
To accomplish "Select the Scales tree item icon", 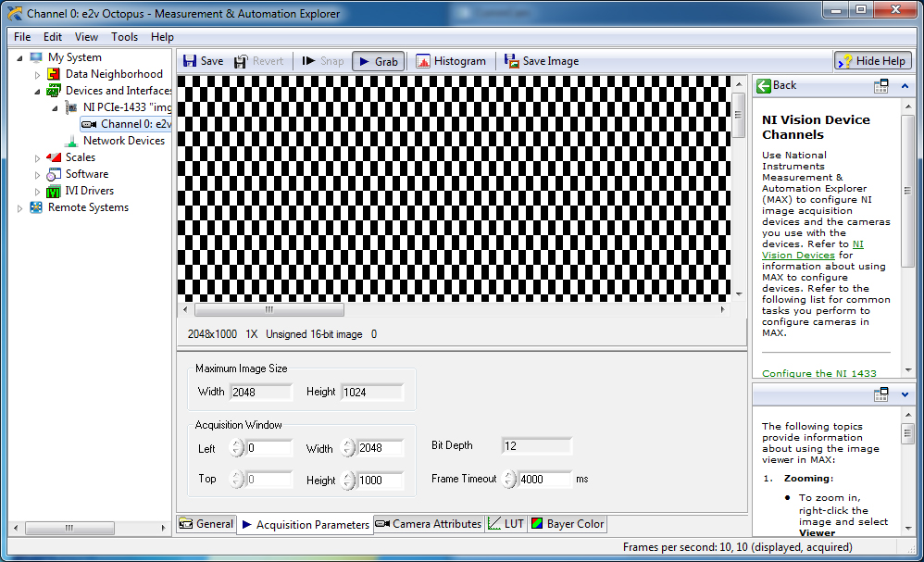I will [x=54, y=157].
